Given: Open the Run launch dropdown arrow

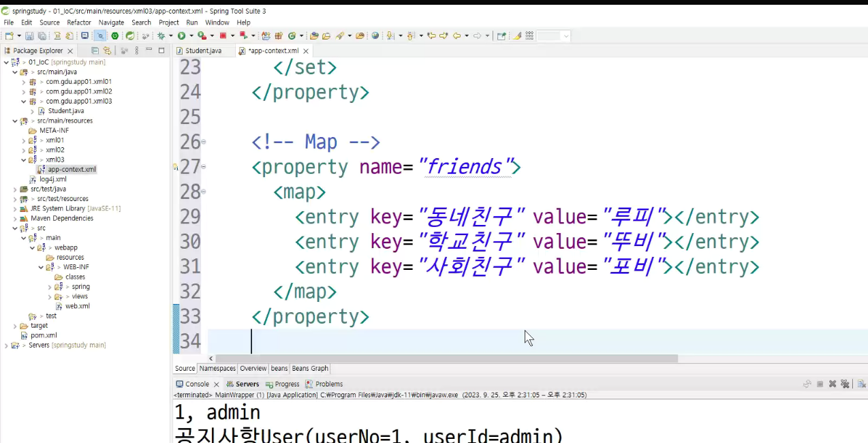Looking at the screenshot, I should (x=191, y=35).
